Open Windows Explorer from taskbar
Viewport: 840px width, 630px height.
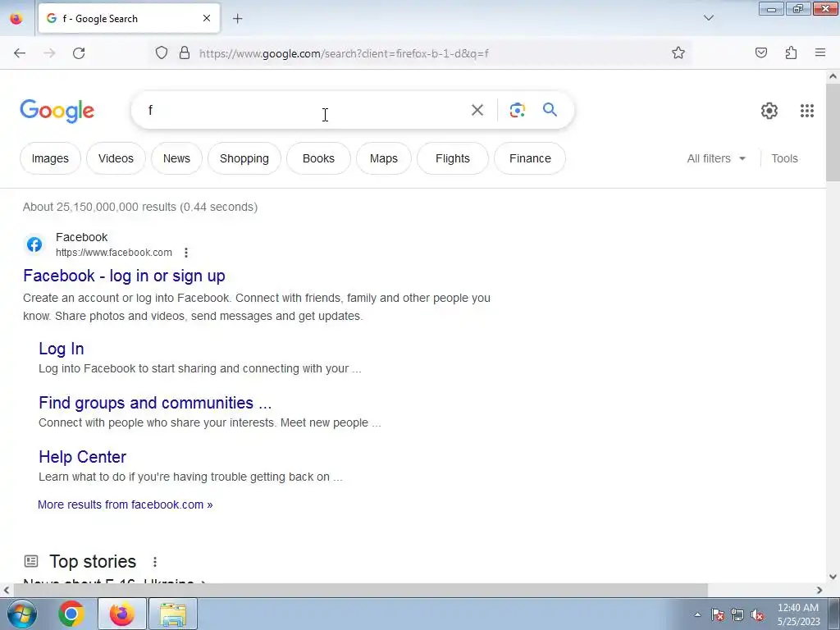[x=173, y=614]
